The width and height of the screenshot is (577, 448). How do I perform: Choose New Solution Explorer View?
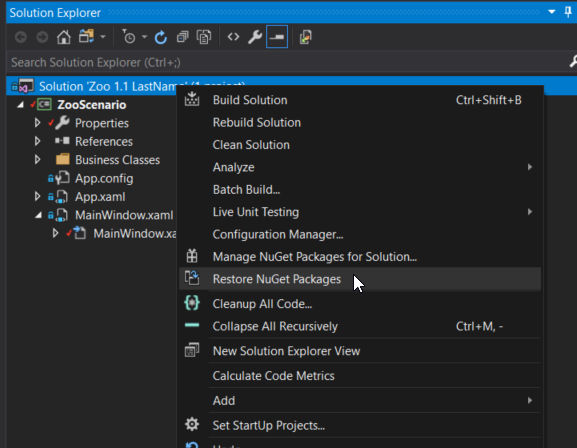(x=360, y=351)
